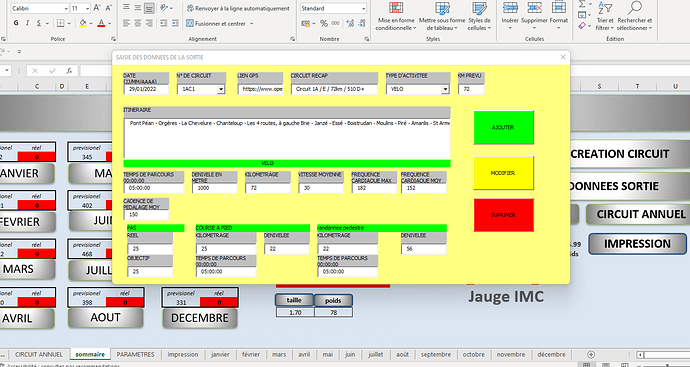Open the font color red swatch
690x367 pixels.
click(101, 23)
